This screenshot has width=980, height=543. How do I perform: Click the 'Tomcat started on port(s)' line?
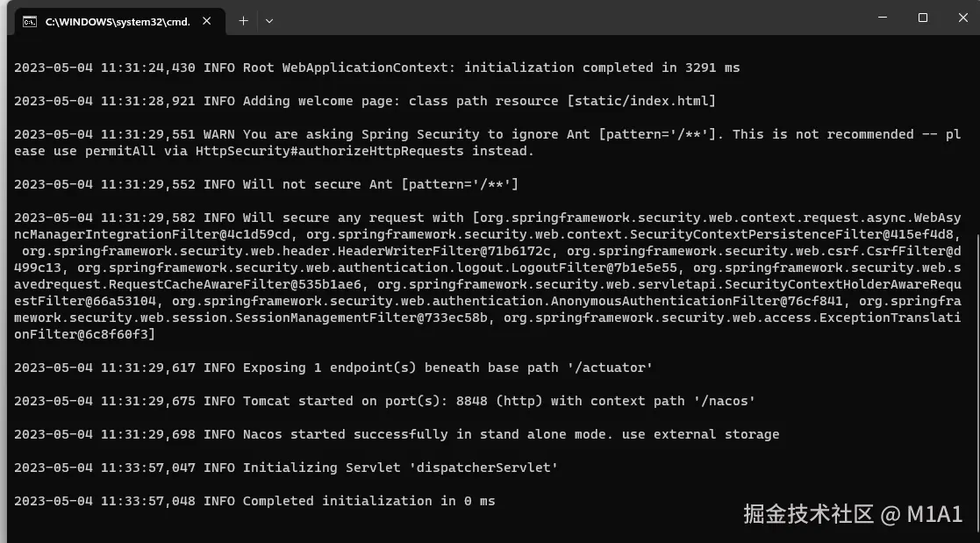384,401
